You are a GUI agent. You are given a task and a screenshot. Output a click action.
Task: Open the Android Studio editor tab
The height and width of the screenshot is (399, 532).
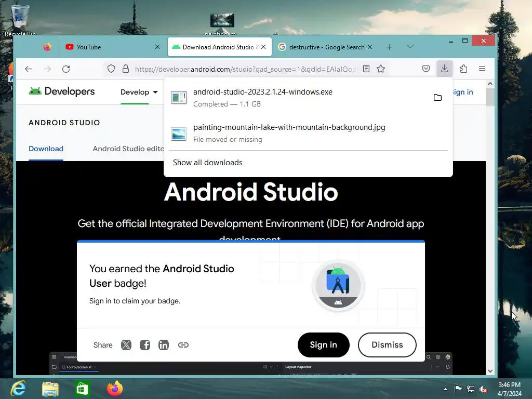tap(128, 149)
